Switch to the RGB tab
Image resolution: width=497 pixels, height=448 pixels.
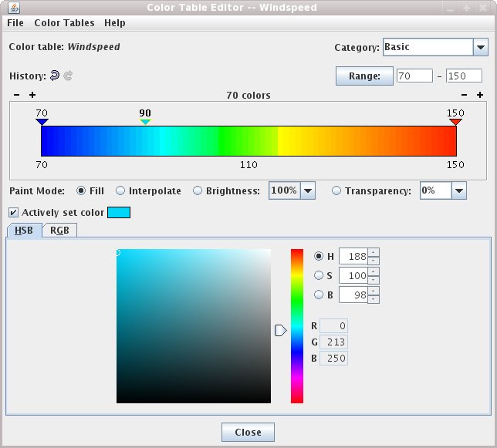click(59, 230)
